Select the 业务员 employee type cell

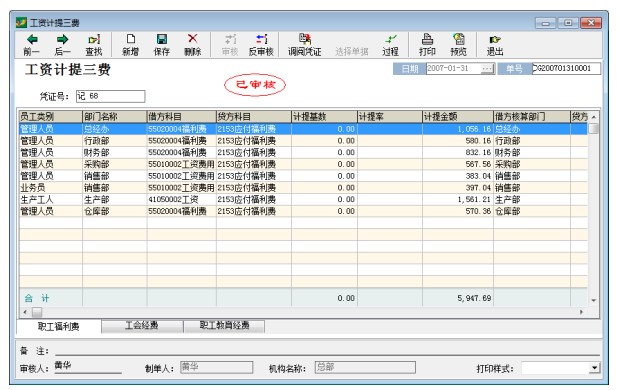tap(51, 188)
